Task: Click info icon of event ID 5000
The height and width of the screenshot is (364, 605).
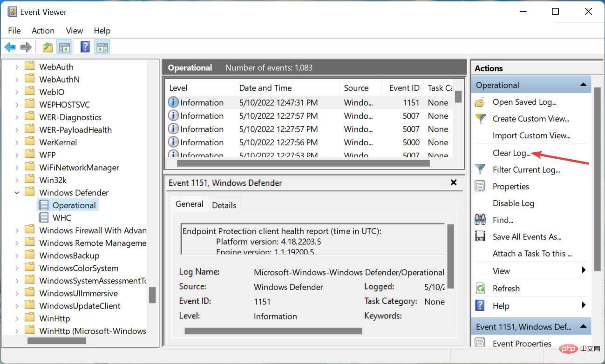Action: click(173, 142)
